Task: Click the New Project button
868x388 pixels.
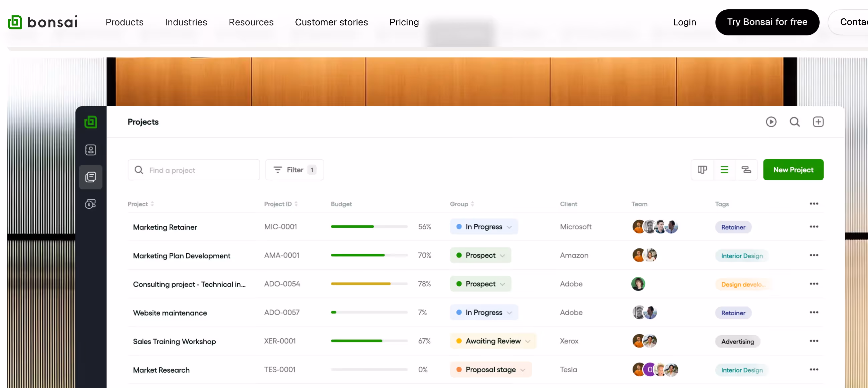Action: [793, 170]
